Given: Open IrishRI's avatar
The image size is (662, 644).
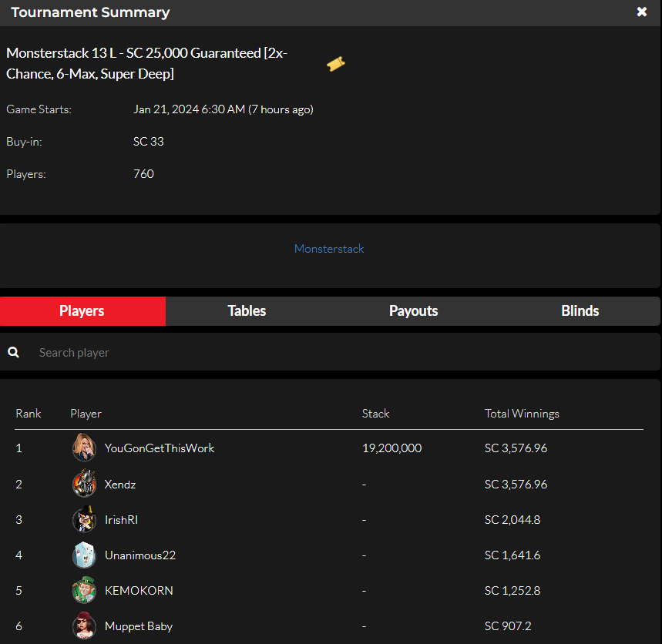Looking at the screenshot, I should pos(84,519).
